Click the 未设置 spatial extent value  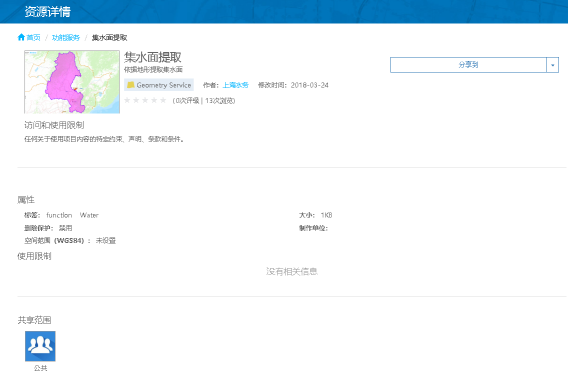(x=106, y=241)
